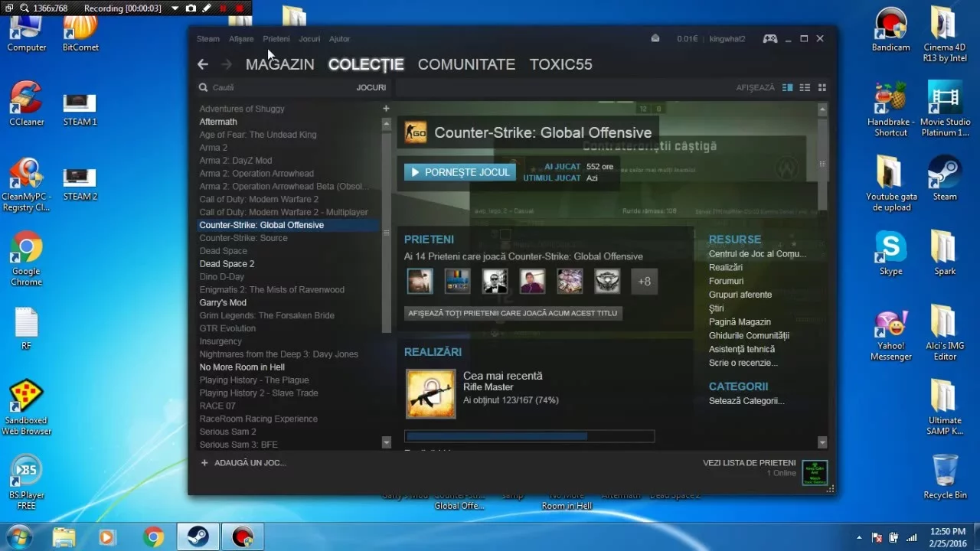Select Garry's Mod in games list

point(223,302)
